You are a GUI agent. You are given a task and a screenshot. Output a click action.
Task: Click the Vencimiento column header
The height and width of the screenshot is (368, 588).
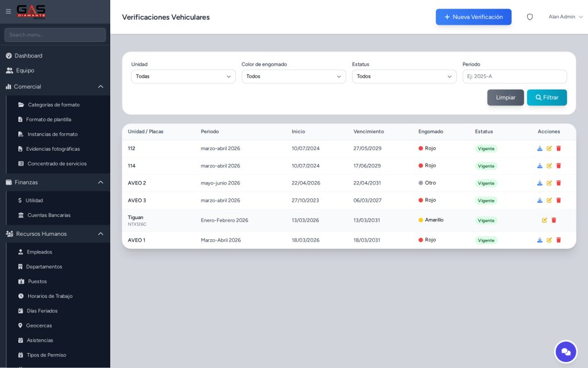368,132
